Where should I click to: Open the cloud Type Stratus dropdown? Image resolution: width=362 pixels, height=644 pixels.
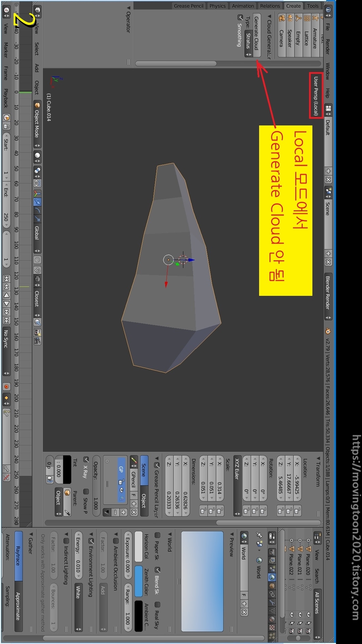point(248,44)
